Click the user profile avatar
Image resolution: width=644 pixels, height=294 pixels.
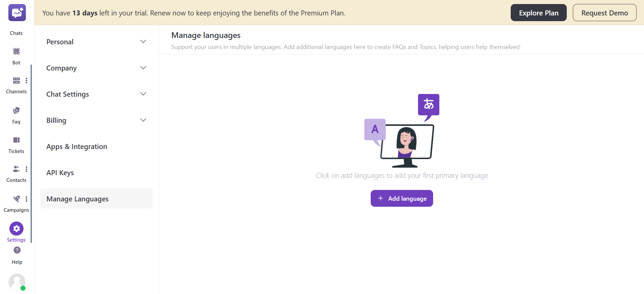tap(17, 282)
